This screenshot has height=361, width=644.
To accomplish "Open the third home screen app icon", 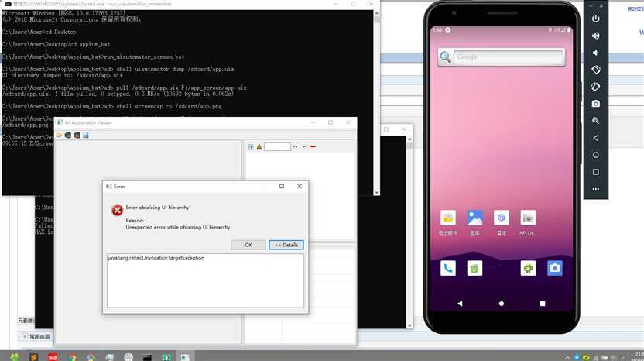I will tap(501, 218).
